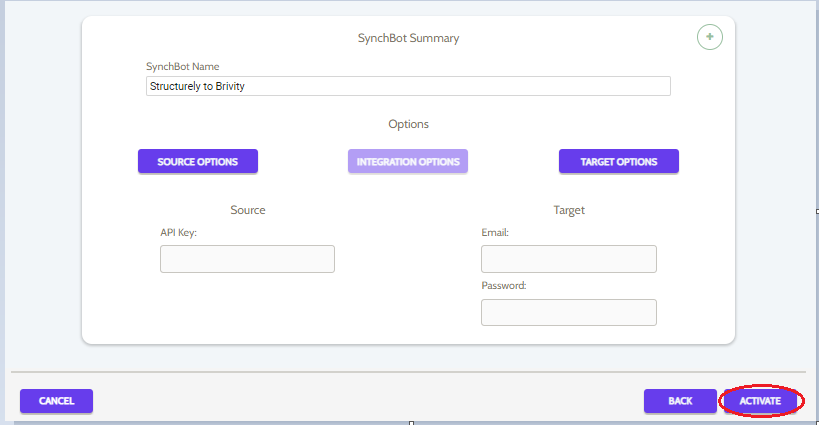Image resolution: width=819 pixels, height=425 pixels.
Task: Open Integration Options
Action: 408,161
